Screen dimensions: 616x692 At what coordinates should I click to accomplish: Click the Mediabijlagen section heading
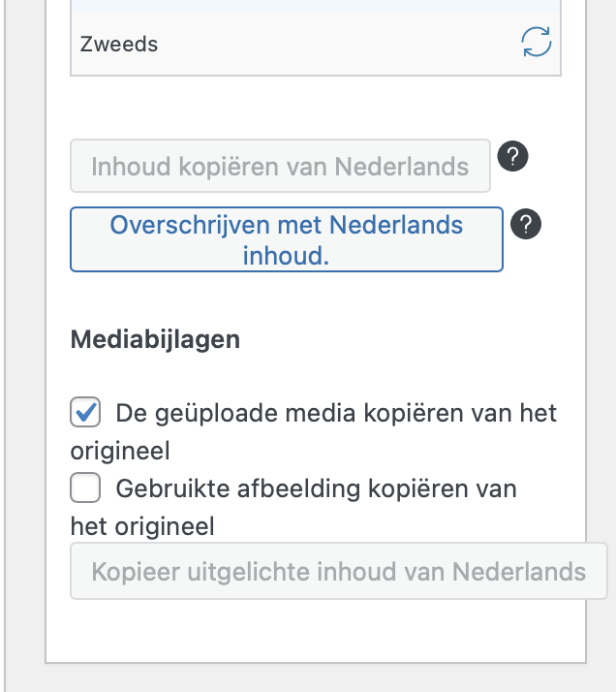(x=155, y=339)
